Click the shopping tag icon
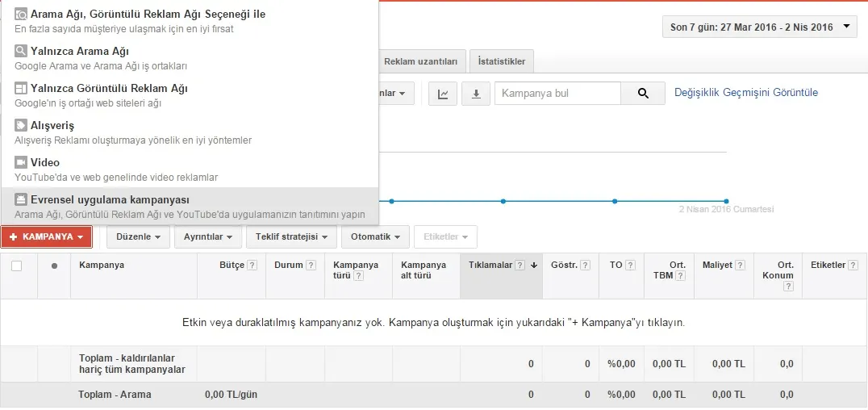Screen dimensions: 868x410 coord(21,125)
